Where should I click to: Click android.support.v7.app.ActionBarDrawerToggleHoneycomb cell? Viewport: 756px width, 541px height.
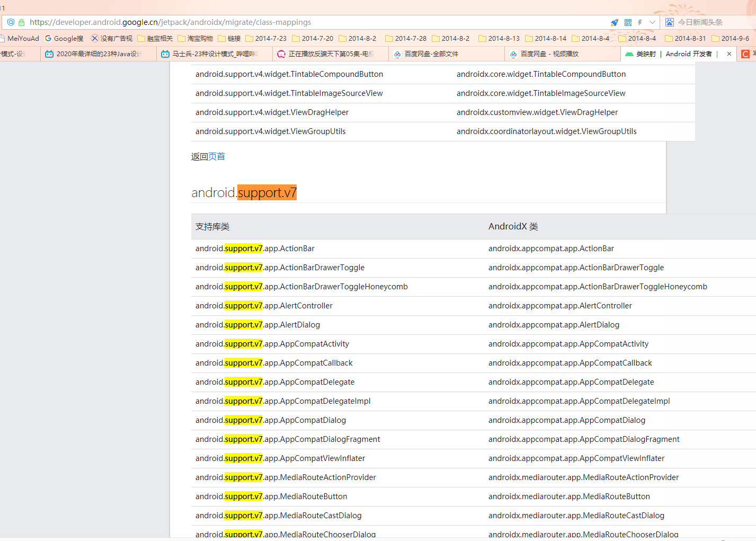coord(301,287)
